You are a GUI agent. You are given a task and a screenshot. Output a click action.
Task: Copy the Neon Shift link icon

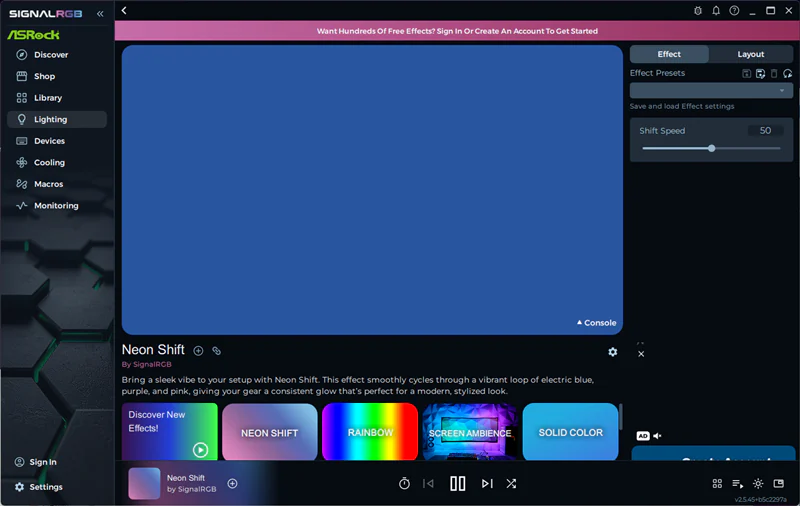(x=216, y=351)
